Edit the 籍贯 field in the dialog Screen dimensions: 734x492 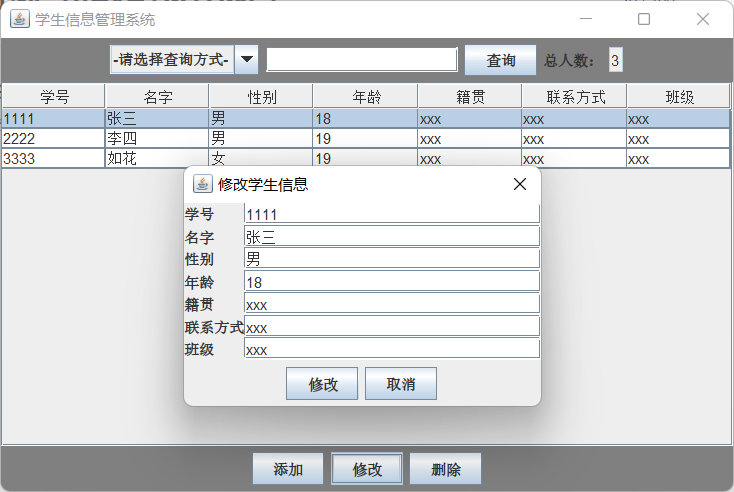click(392, 304)
